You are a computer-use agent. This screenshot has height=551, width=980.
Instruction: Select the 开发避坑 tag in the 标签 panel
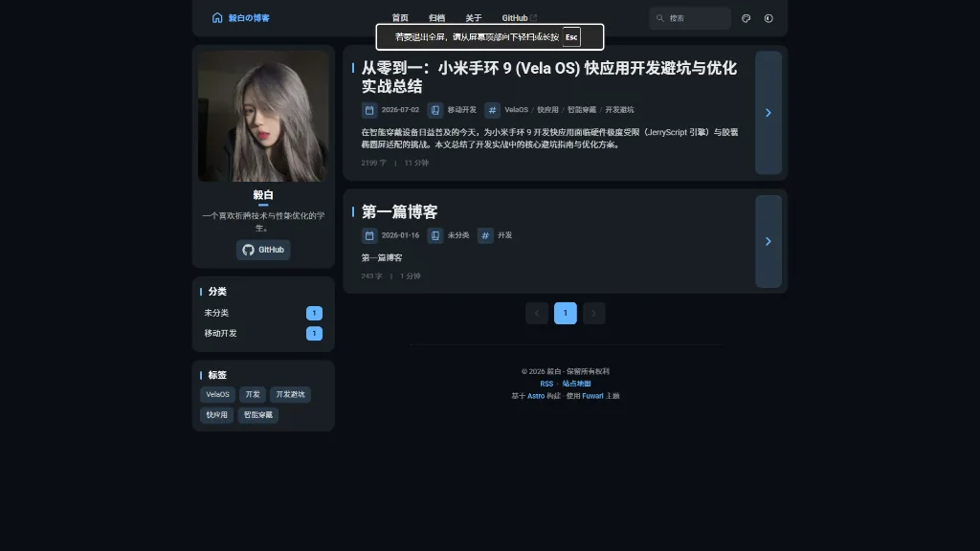(291, 395)
